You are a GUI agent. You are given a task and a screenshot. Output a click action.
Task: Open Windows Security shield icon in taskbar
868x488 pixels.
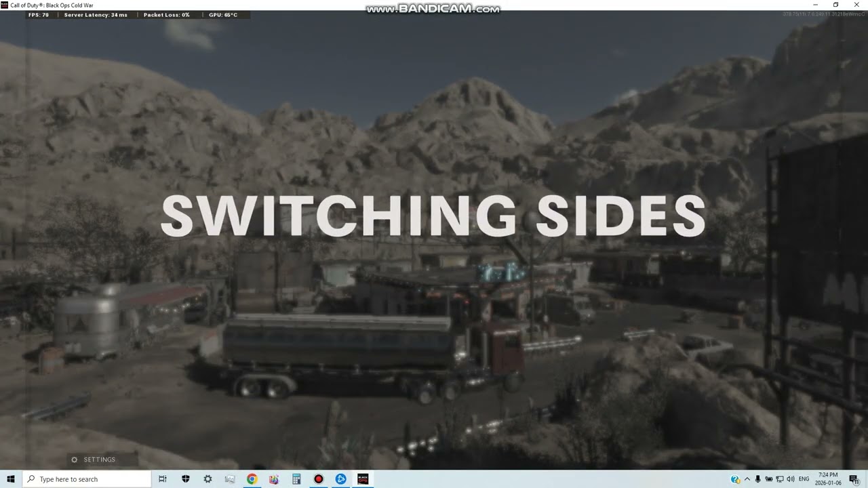[x=186, y=479]
